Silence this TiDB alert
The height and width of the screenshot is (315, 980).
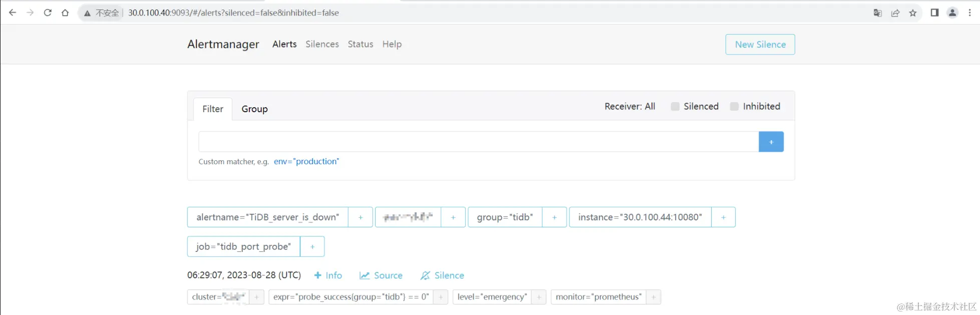click(x=442, y=275)
